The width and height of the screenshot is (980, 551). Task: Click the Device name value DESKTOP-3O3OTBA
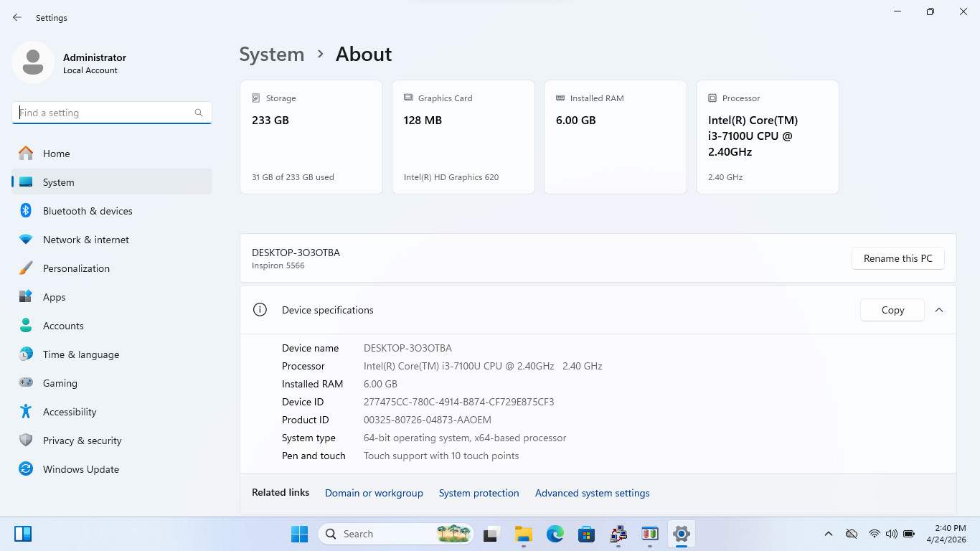coord(407,348)
